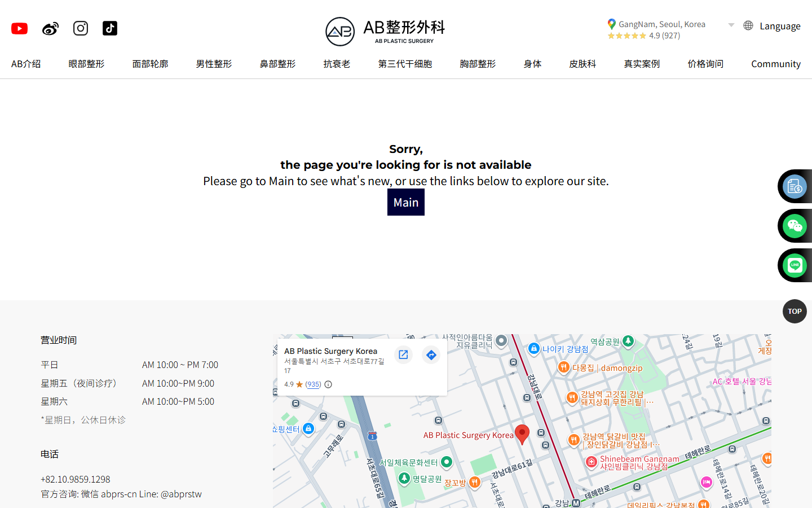The width and height of the screenshot is (812, 508).
Task: Click the info icon beside map reviews
Action: tap(328, 384)
